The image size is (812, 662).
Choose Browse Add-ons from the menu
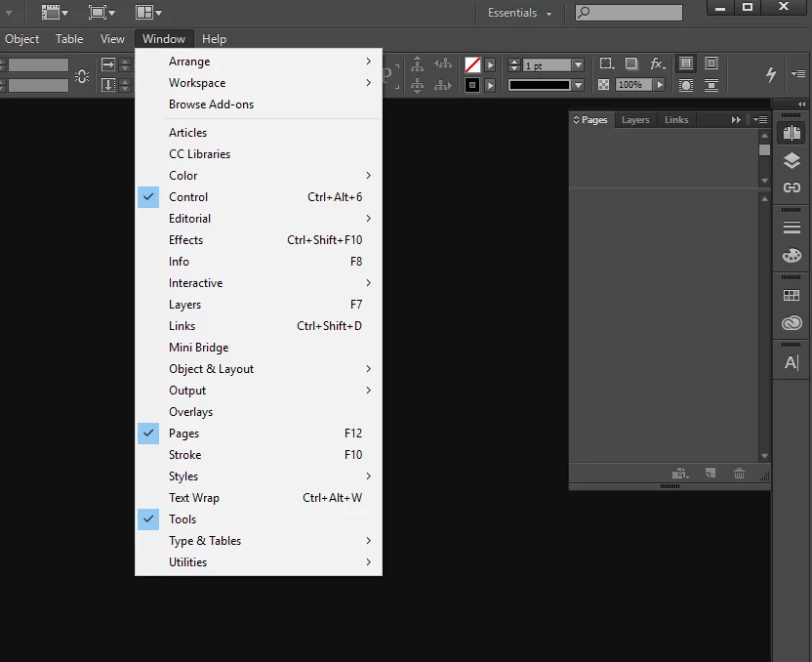point(211,104)
